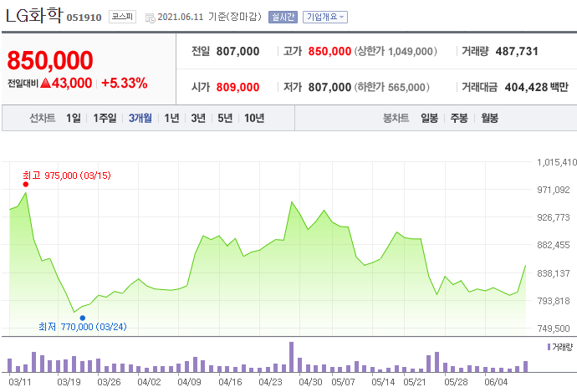Viewport: 577px width, 392px height.
Task: Click the 선차트 label
Action: (x=43, y=118)
